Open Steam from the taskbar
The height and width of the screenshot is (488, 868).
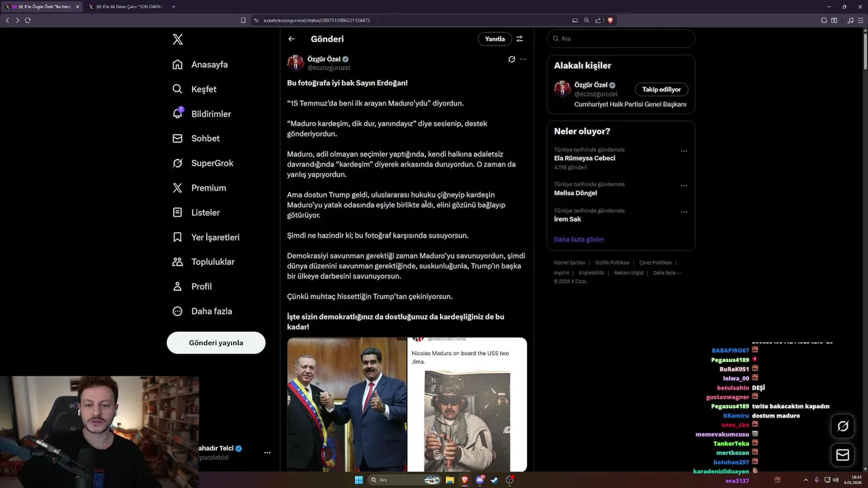494,480
